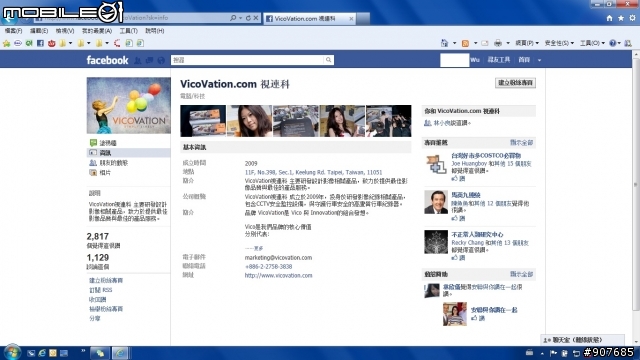Click the action center flag in system tray
This screenshot has width=640, height=360.
[x=553, y=353]
